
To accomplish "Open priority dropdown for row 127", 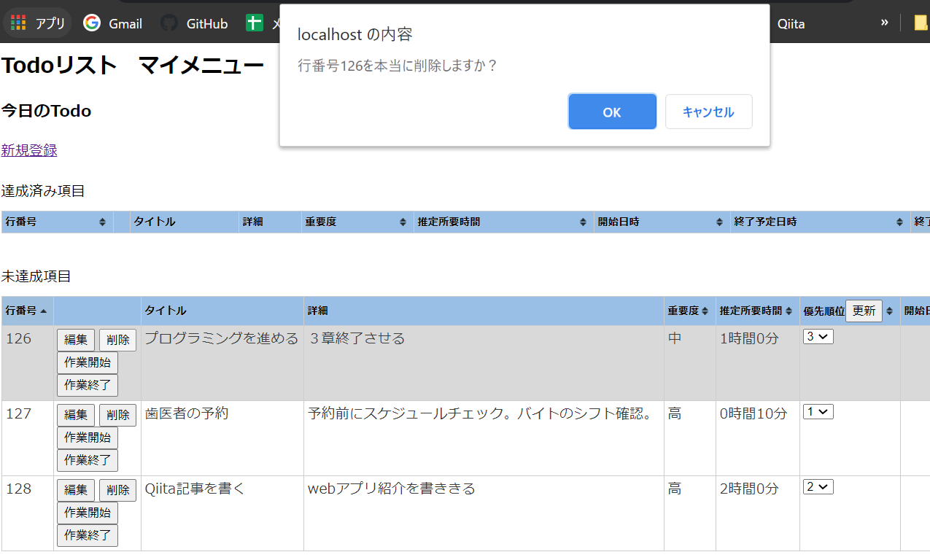I will click(x=818, y=412).
